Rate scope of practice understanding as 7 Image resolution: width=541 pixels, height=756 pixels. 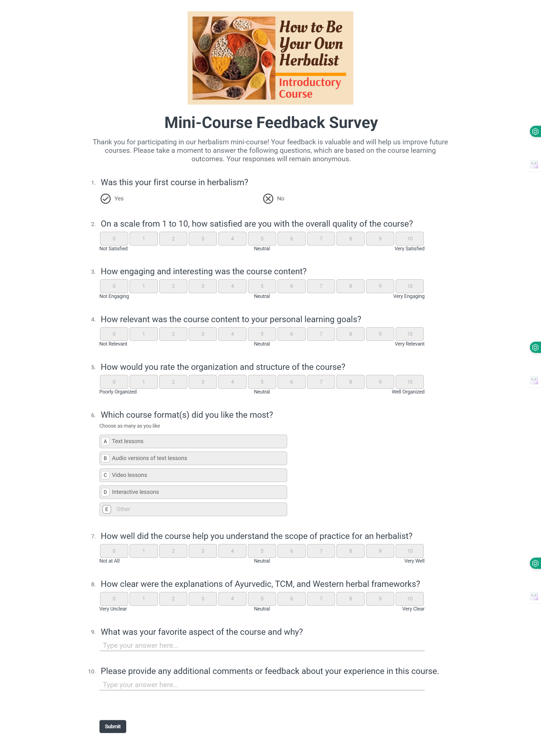tap(321, 551)
